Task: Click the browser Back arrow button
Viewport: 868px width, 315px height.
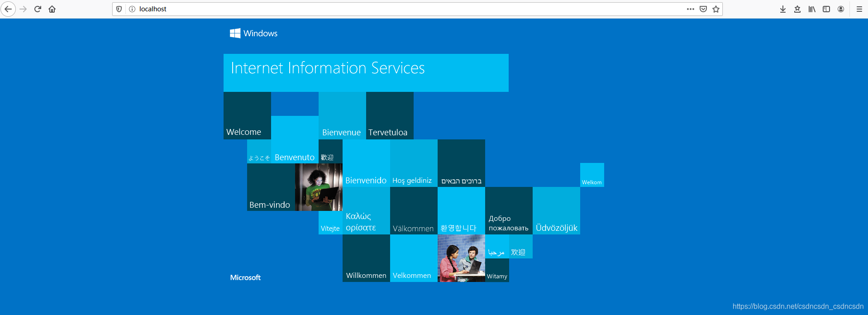Action: (x=8, y=9)
